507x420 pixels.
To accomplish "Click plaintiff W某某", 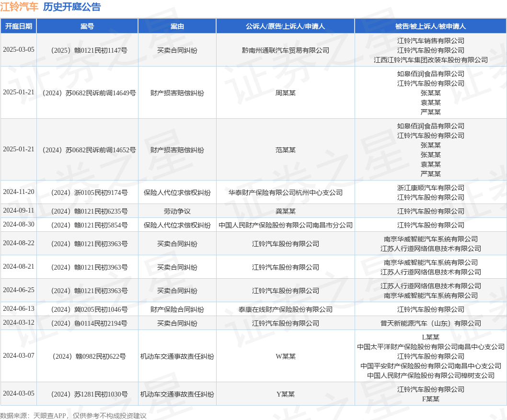I will pos(286,356).
